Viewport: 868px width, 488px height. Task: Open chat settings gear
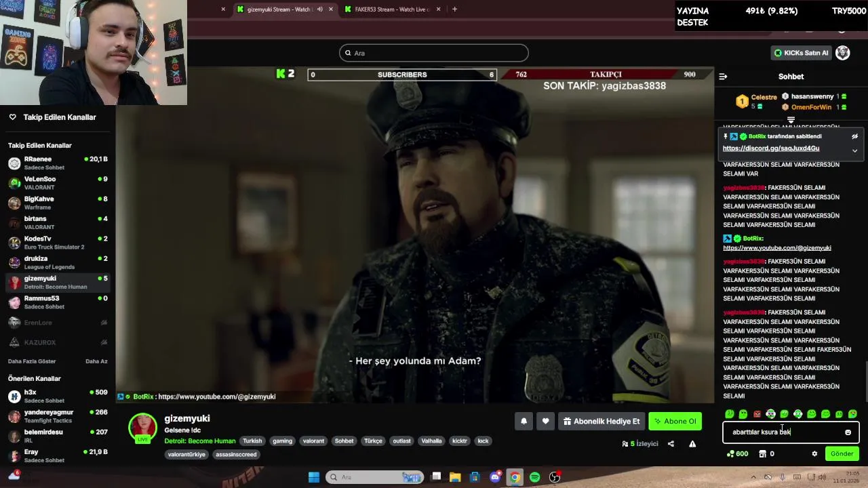pos(814,454)
